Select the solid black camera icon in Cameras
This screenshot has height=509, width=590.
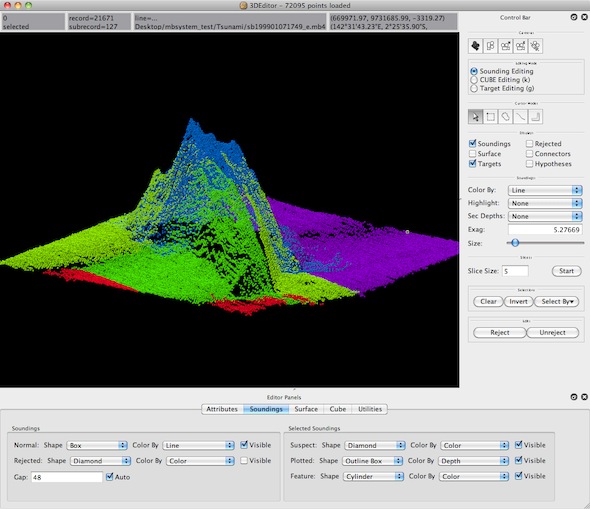click(x=476, y=46)
